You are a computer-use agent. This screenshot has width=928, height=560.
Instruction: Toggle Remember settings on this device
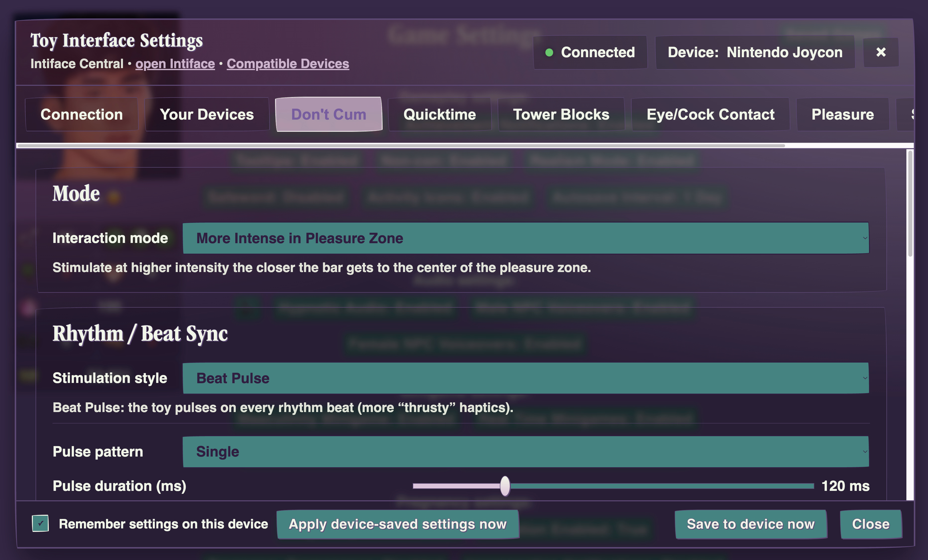[x=40, y=523]
